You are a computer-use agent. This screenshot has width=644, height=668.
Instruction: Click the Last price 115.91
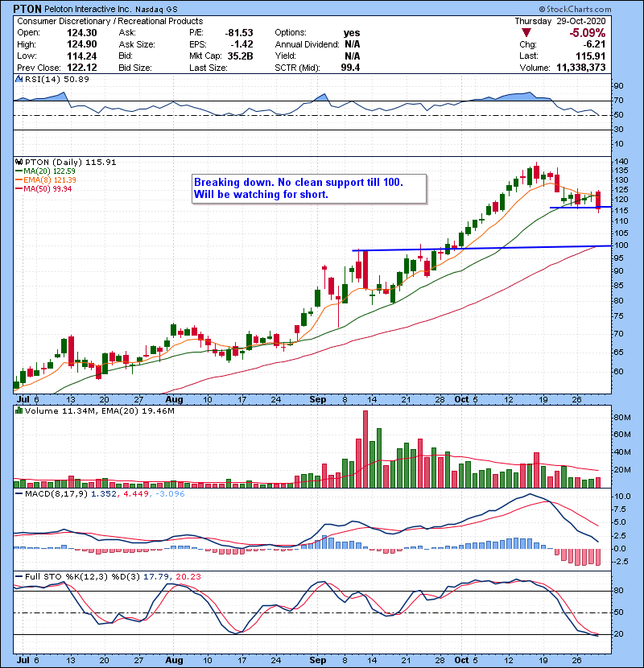[x=590, y=56]
